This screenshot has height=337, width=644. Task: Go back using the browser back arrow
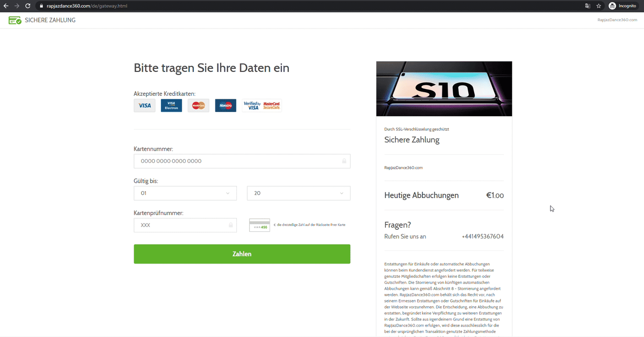tap(6, 6)
